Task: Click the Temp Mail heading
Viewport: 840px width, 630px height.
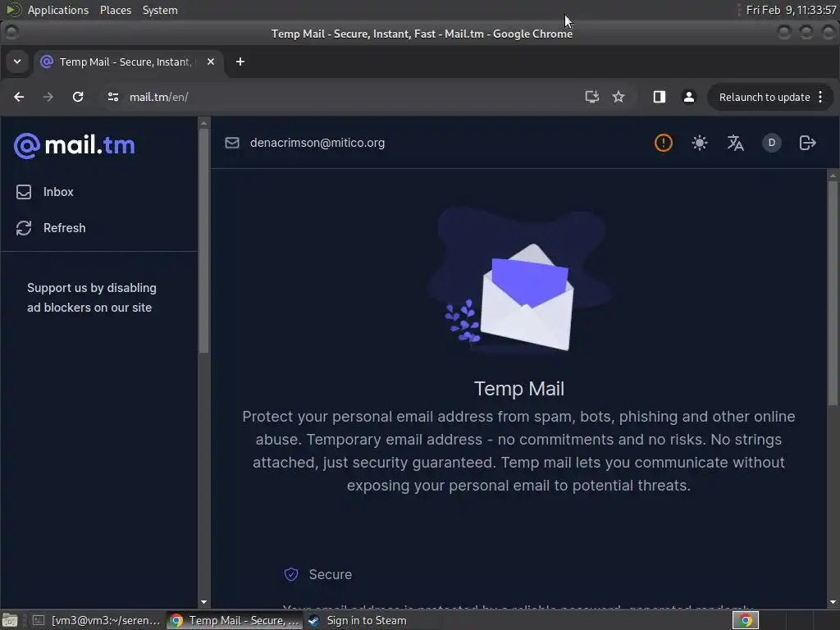Action: click(x=519, y=389)
